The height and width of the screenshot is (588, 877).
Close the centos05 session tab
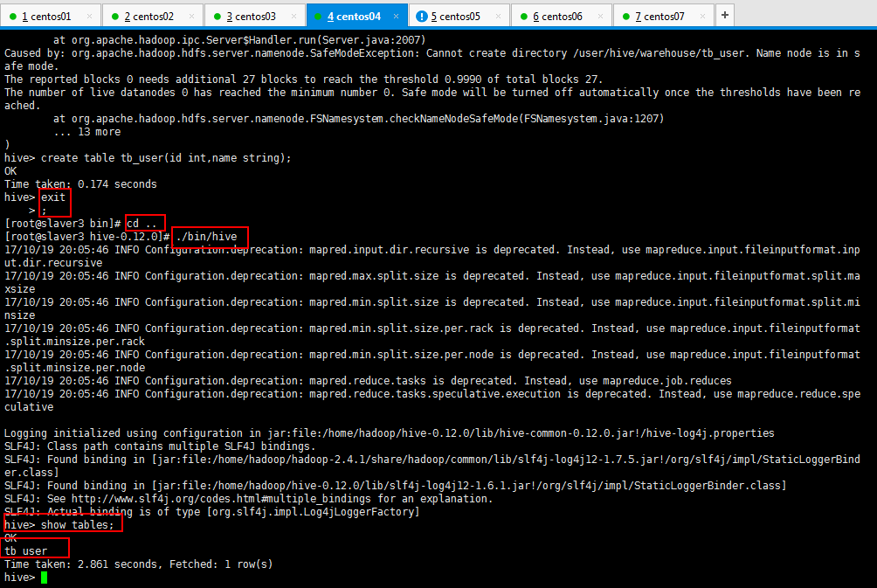click(x=499, y=17)
